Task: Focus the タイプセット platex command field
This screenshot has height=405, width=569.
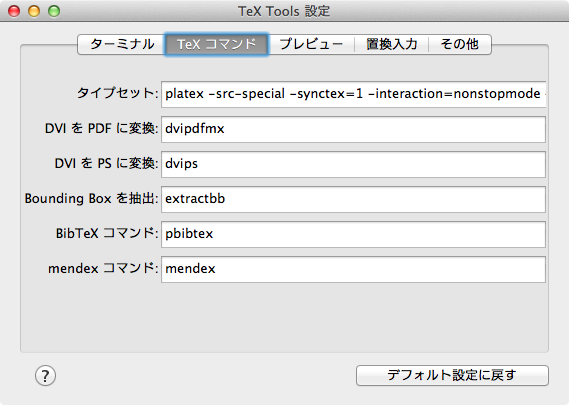Action: pos(353,94)
